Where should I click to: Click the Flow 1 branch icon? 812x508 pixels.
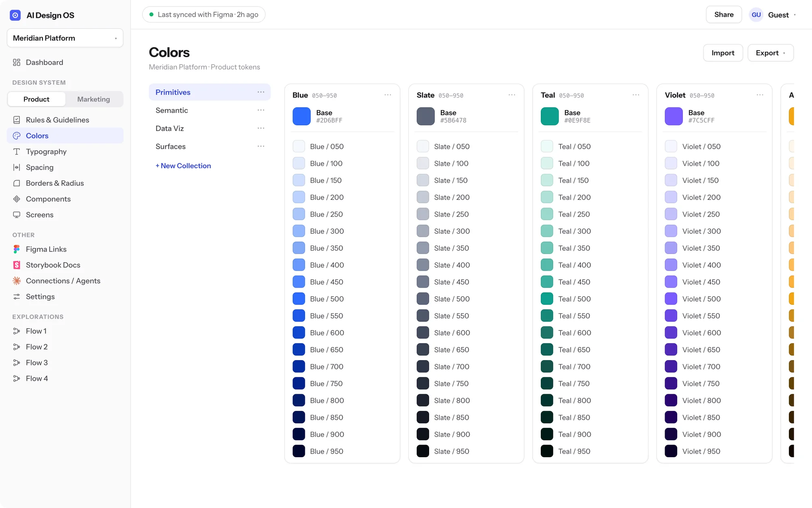[x=17, y=331]
